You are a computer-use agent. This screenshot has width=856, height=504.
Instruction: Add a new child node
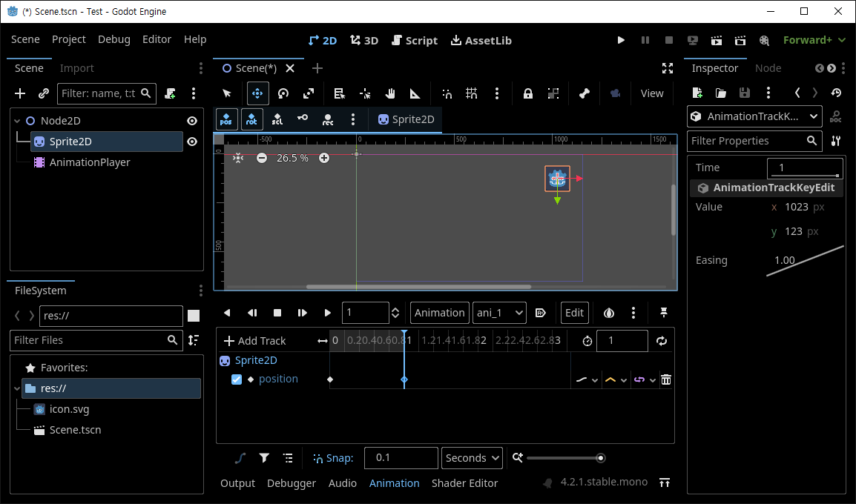(x=20, y=93)
